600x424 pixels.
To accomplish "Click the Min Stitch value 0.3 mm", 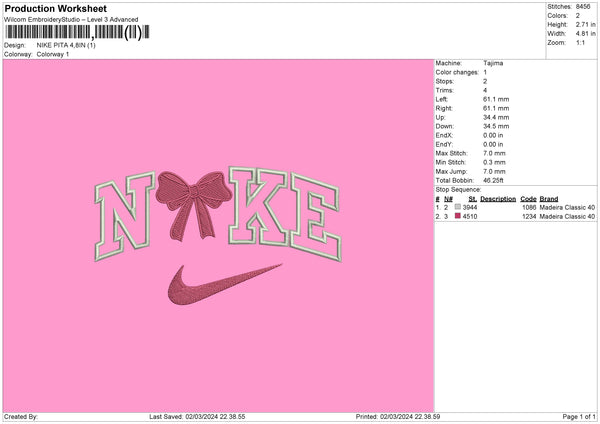I will [494, 162].
